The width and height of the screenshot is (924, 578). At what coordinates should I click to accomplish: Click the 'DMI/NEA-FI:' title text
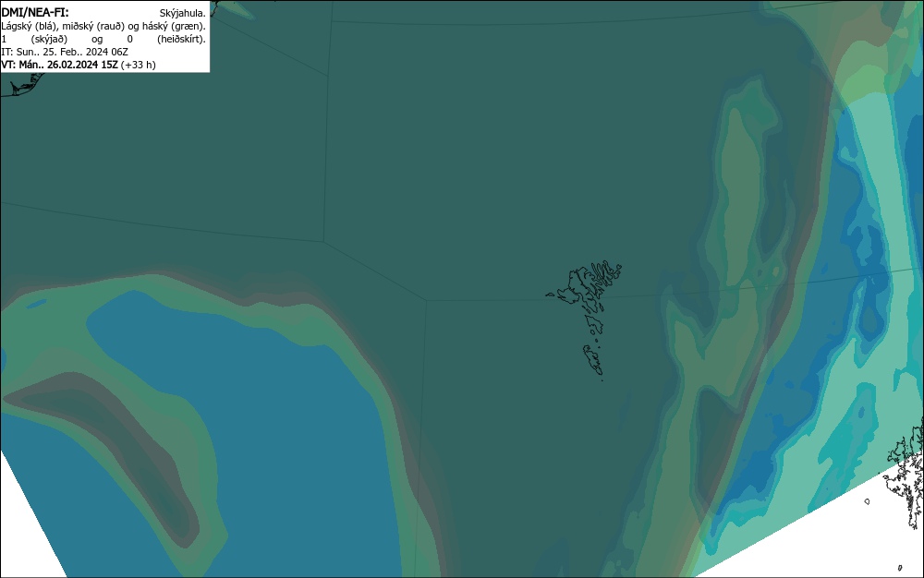[x=35, y=12]
